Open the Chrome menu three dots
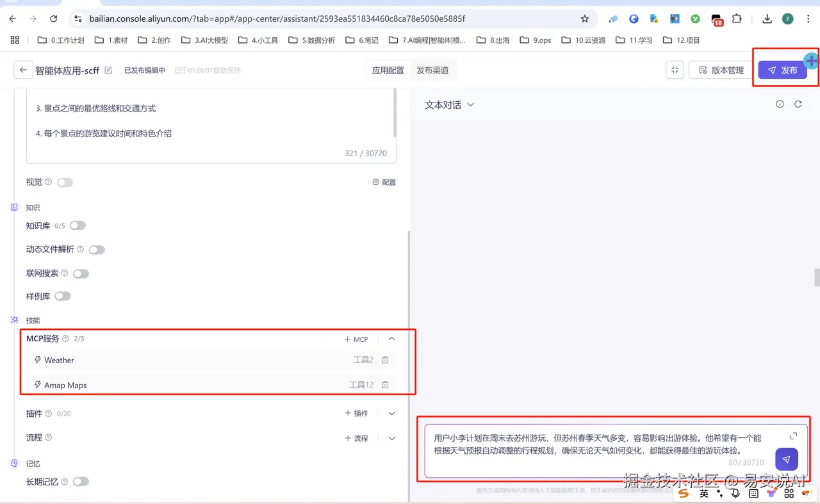The height and width of the screenshot is (504, 820). (809, 19)
